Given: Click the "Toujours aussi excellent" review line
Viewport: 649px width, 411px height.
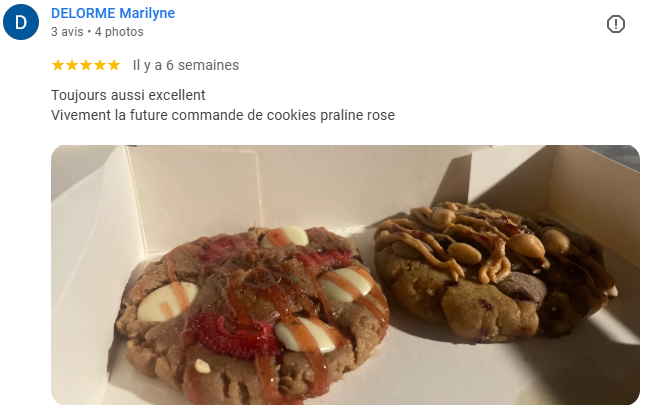Looking at the screenshot, I should click(x=128, y=95).
